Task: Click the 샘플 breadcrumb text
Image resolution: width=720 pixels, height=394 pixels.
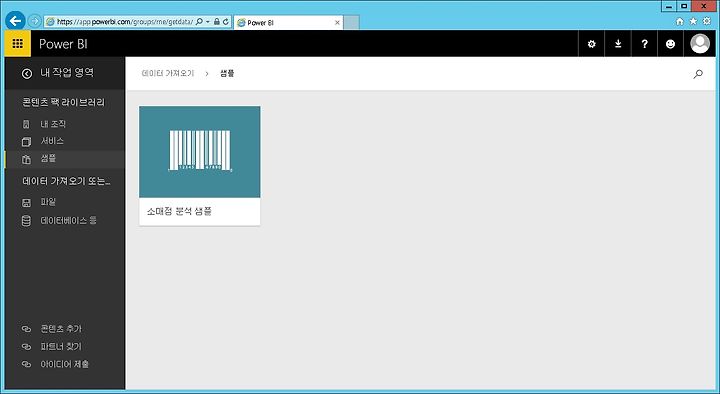Action: [227, 73]
